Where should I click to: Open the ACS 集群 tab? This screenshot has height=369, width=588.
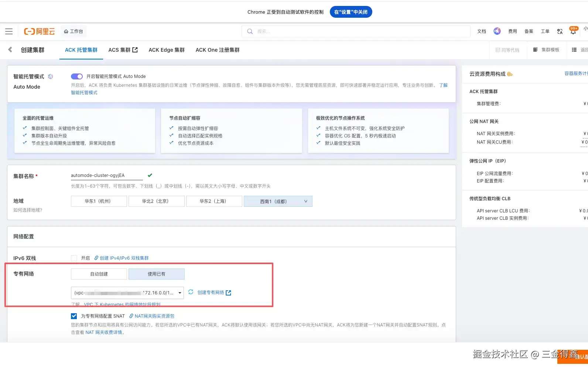[123, 50]
